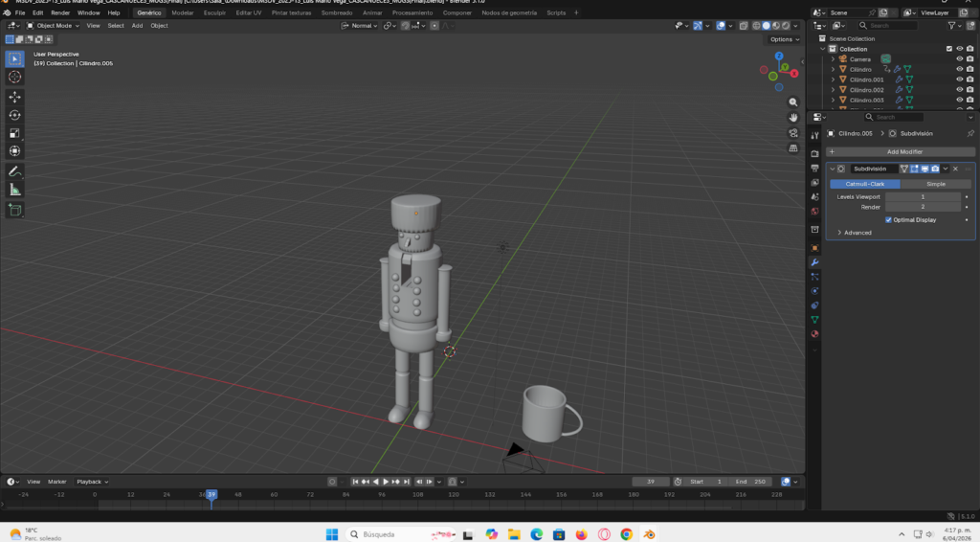
Task: Activate the Measure tool
Action: pyautogui.click(x=15, y=190)
